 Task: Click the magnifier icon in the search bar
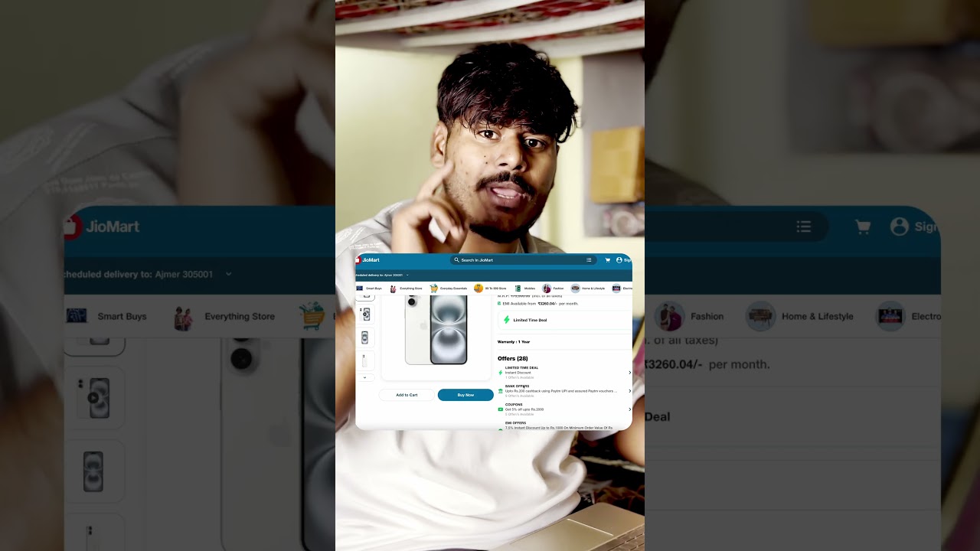(x=457, y=260)
